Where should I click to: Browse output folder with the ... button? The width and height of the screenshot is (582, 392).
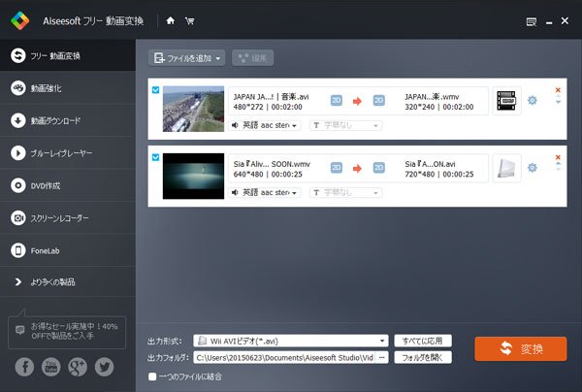coord(382,357)
